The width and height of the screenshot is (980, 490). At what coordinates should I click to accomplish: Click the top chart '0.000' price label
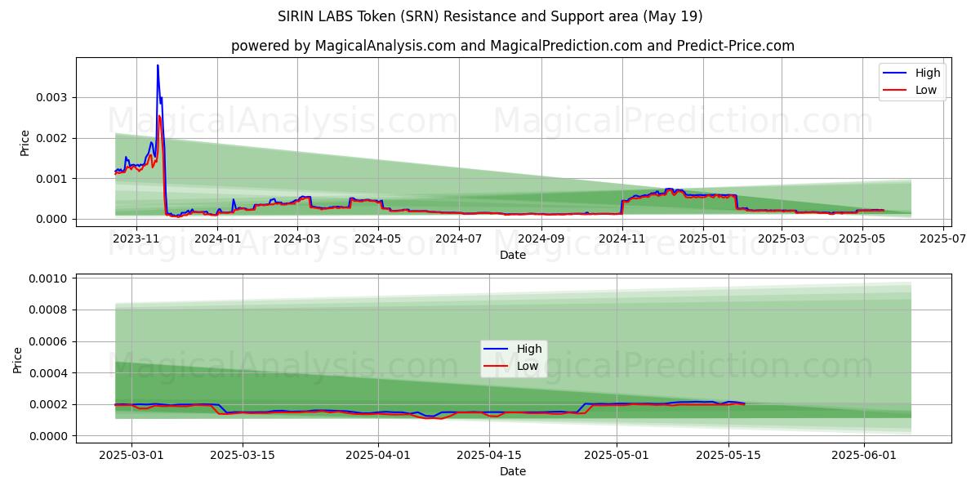click(53, 219)
